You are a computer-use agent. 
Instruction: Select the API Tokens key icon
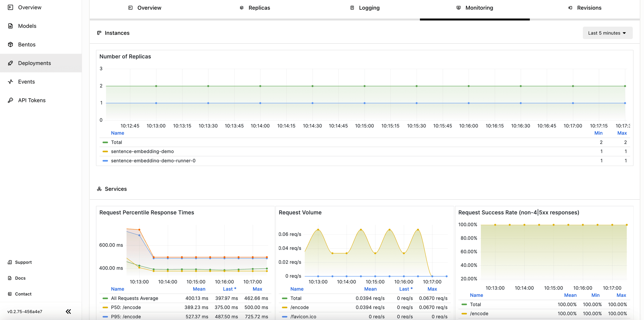click(x=10, y=100)
